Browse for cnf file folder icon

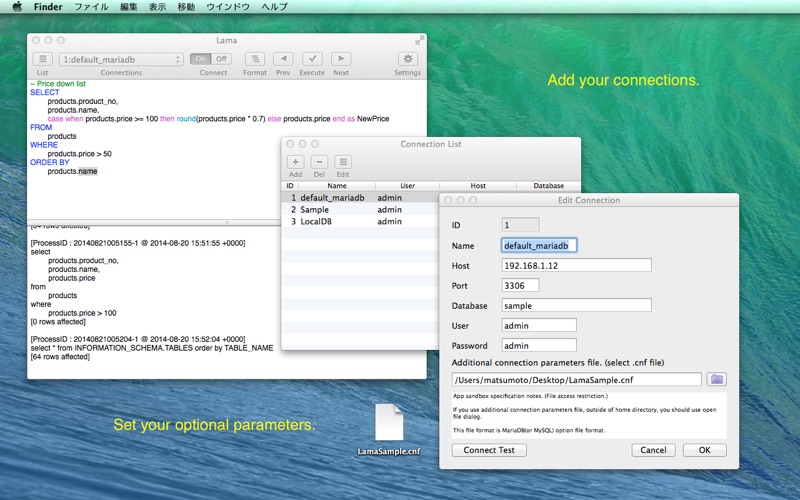pos(716,379)
